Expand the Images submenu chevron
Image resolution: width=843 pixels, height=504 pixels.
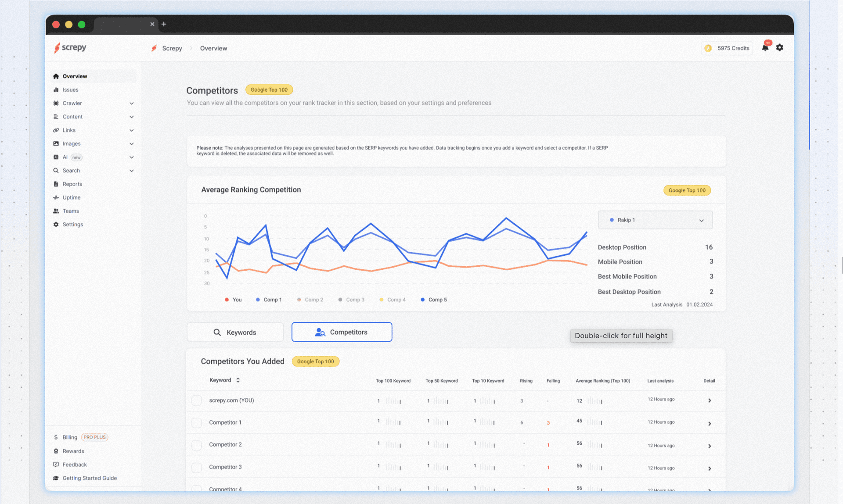tap(131, 144)
